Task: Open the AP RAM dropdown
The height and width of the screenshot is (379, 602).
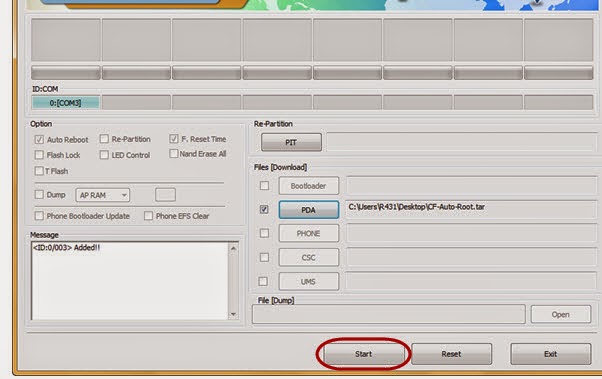Action: 103,195
